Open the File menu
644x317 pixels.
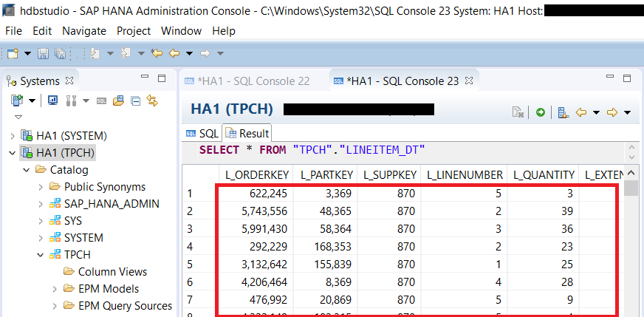click(13, 31)
